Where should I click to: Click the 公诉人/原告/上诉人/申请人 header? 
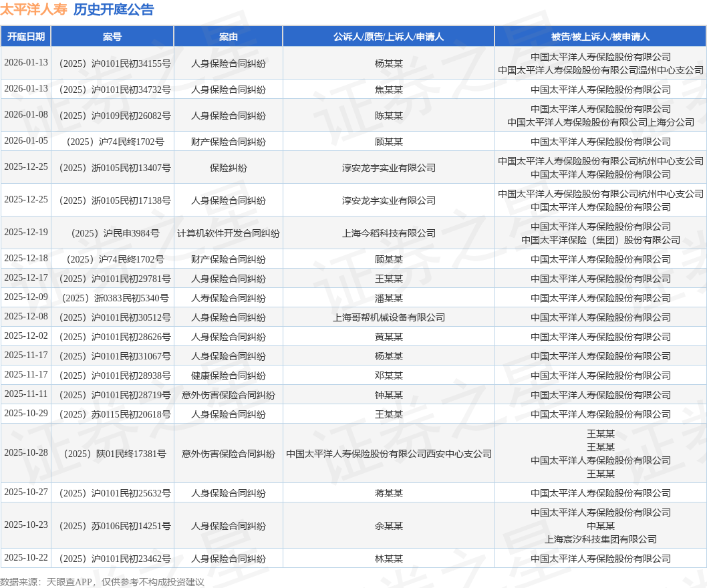point(389,37)
